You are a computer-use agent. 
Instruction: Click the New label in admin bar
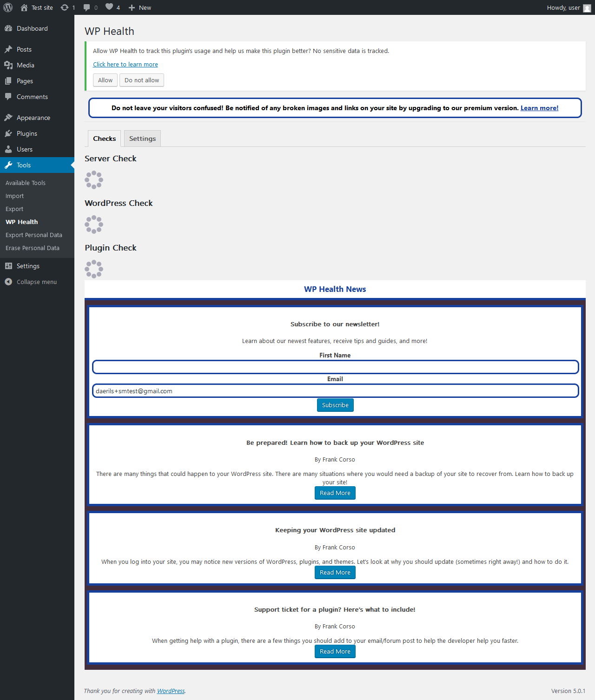point(145,7)
